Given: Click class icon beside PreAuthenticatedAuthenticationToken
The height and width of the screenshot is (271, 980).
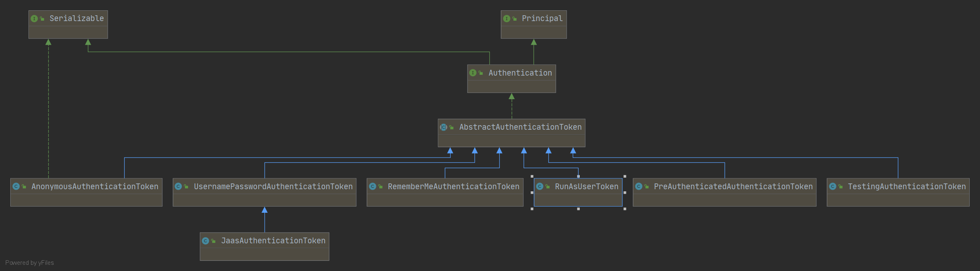Looking at the screenshot, I should [639, 186].
